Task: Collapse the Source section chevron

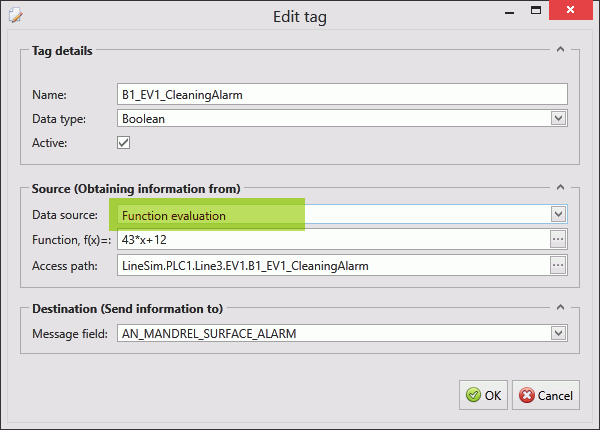Action: [561, 187]
